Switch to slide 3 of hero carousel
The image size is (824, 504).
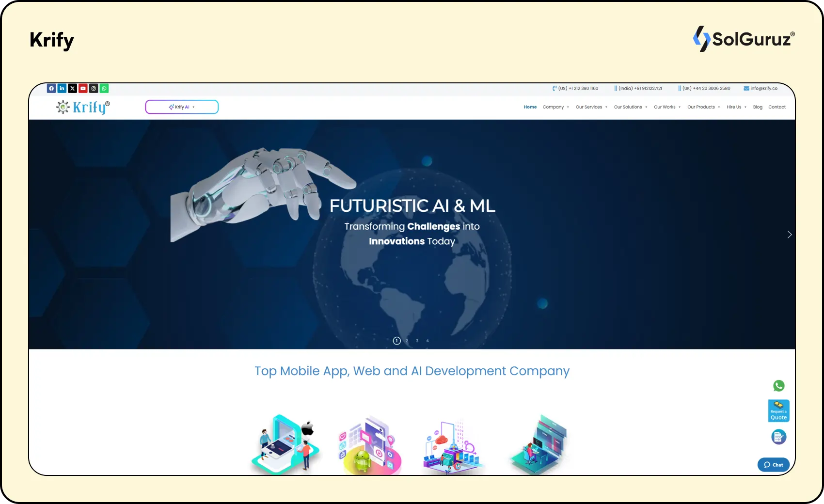point(417,341)
